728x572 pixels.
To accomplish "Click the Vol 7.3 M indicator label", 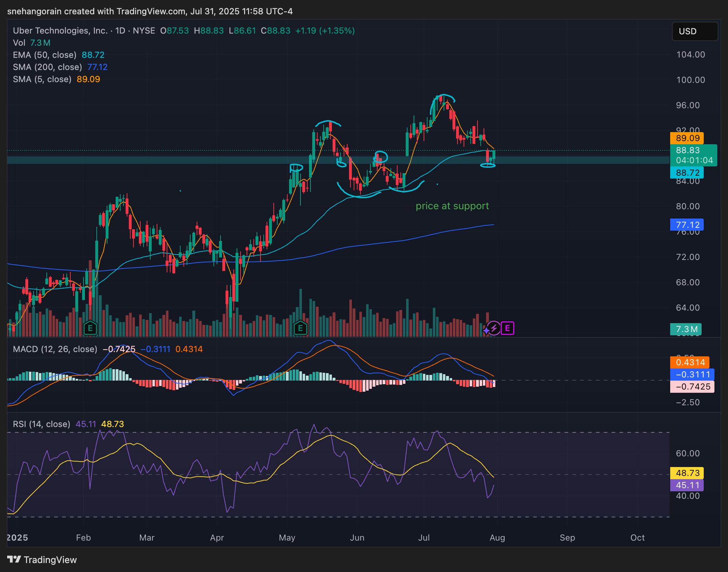I will click(32, 43).
